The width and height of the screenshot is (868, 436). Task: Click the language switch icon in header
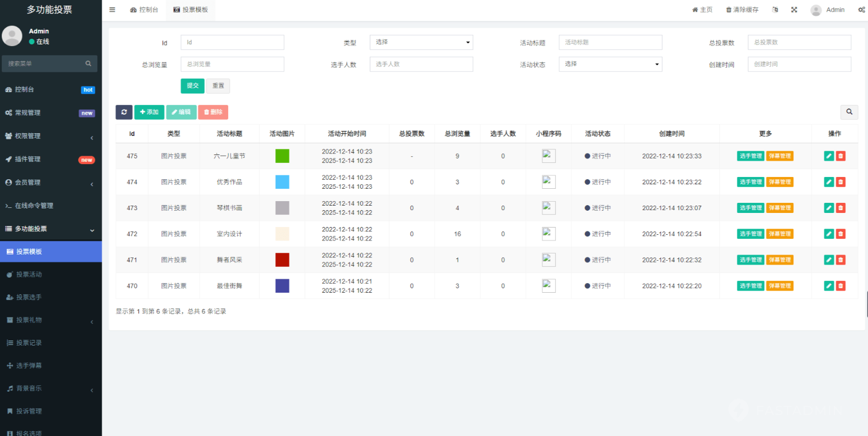pyautogui.click(x=775, y=10)
